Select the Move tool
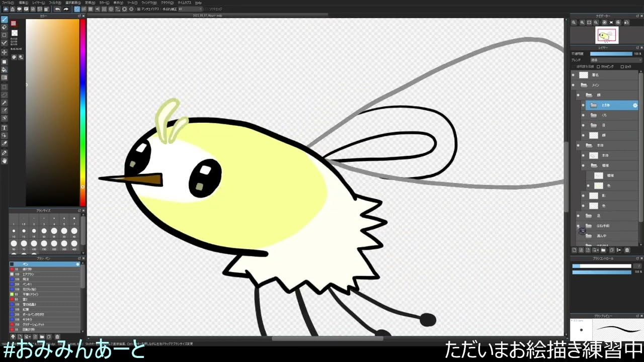This screenshot has height=362, width=644. tap(5, 52)
